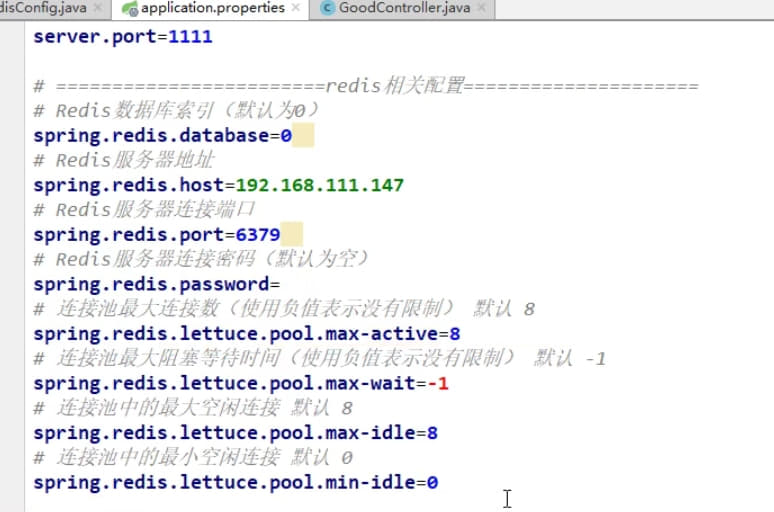
Task: Click the 连接池最大阻塞等待时间 comment line
Action: click(x=319, y=358)
